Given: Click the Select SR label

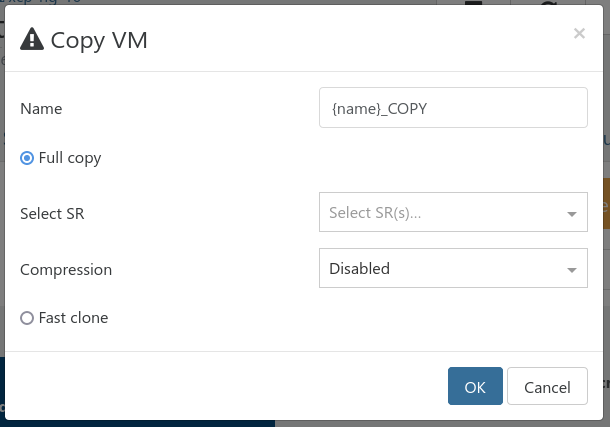Looking at the screenshot, I should (52, 213).
